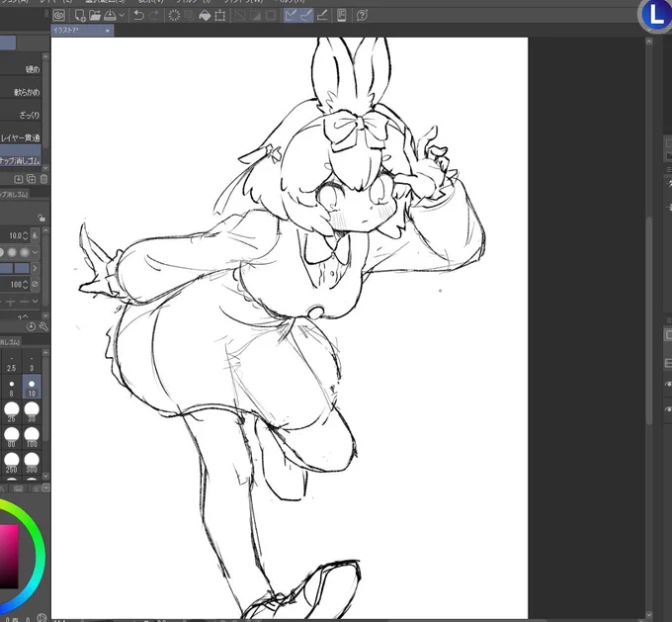Open sub tool detail wrench icon
This screenshot has width=672, height=622.
tap(43, 327)
